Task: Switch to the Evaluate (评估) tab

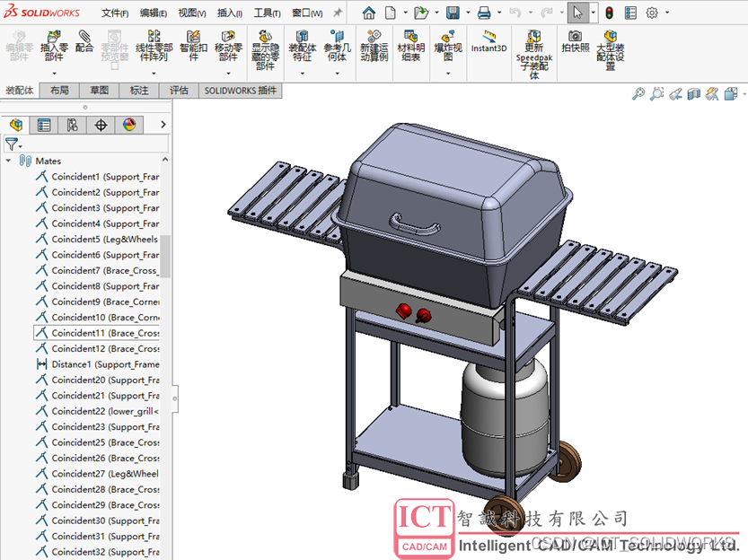Action: 179,91
